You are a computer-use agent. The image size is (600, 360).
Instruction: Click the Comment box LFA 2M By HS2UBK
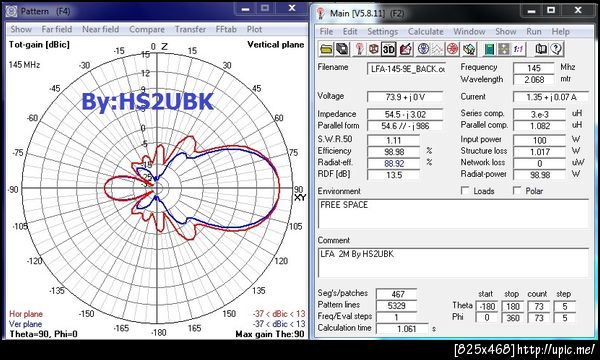453,263
